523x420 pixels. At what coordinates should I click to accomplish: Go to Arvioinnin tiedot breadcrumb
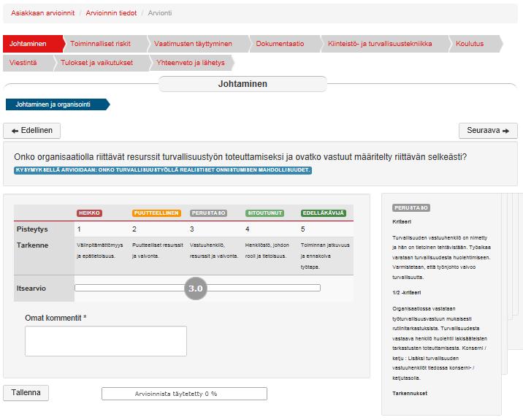(111, 13)
